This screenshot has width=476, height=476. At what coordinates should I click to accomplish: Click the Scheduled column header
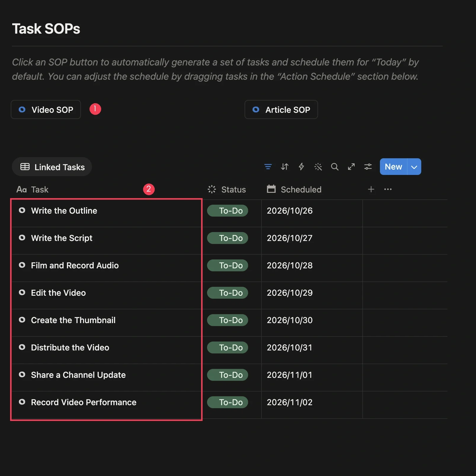coord(294,190)
